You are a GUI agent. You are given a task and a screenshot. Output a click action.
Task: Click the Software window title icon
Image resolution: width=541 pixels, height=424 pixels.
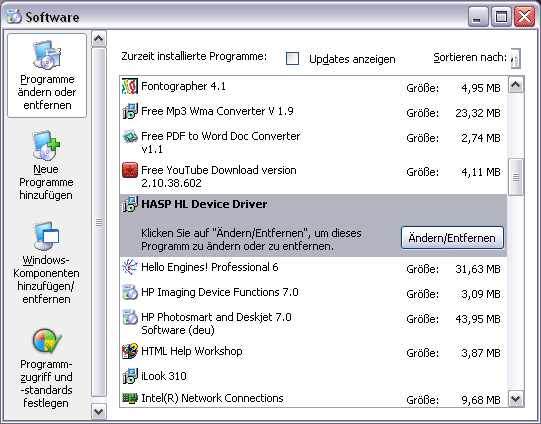[x=14, y=17]
